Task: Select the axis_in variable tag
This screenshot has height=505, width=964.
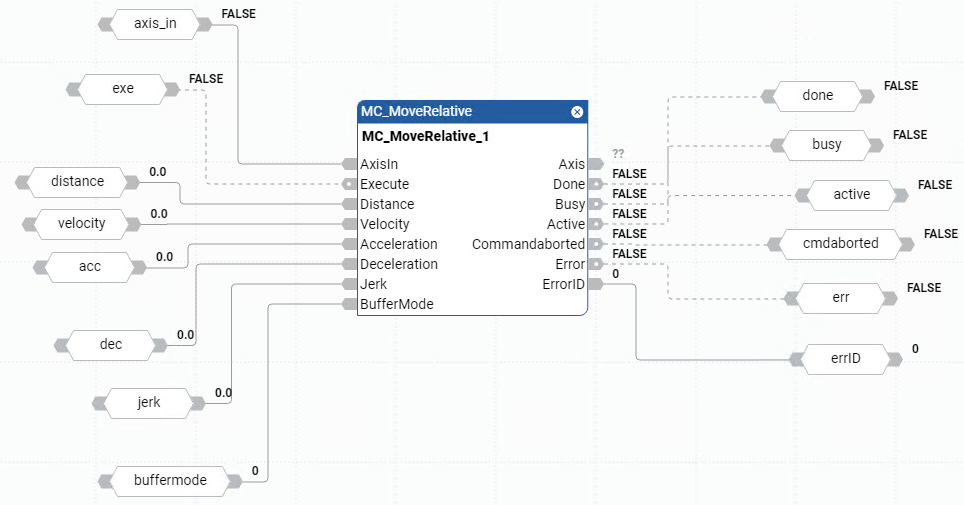Action: click(x=155, y=23)
